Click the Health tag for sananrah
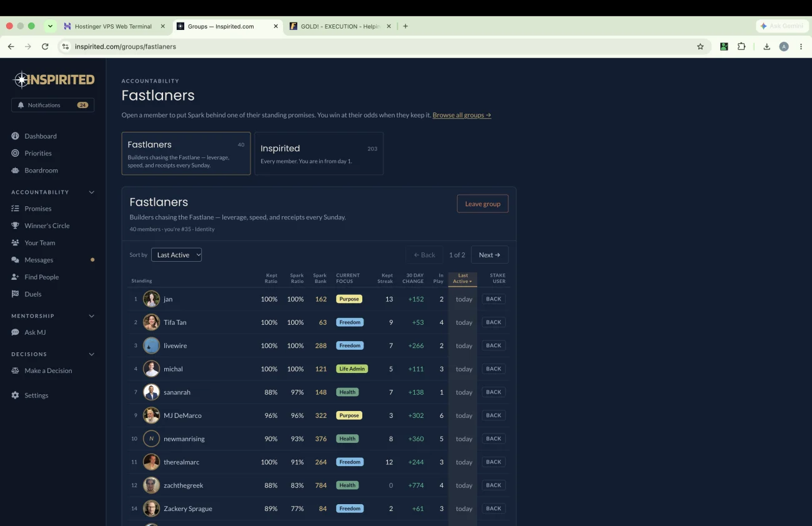This screenshot has height=526, width=812. [x=347, y=392]
